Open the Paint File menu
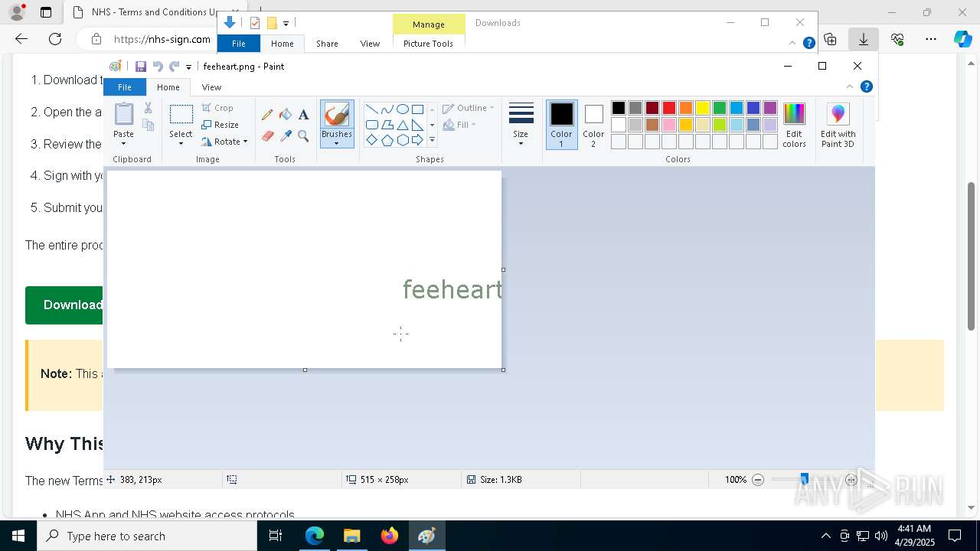The image size is (980, 551). click(124, 87)
